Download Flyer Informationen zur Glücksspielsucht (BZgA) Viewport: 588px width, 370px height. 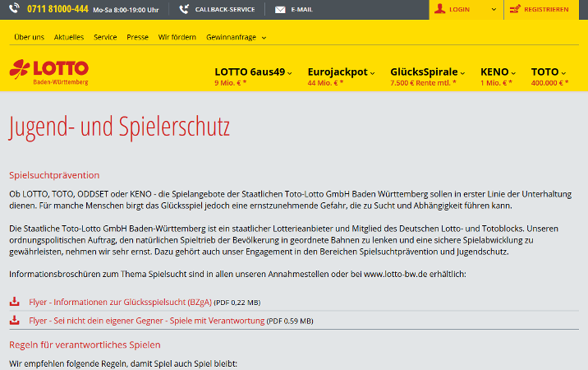pos(121,302)
